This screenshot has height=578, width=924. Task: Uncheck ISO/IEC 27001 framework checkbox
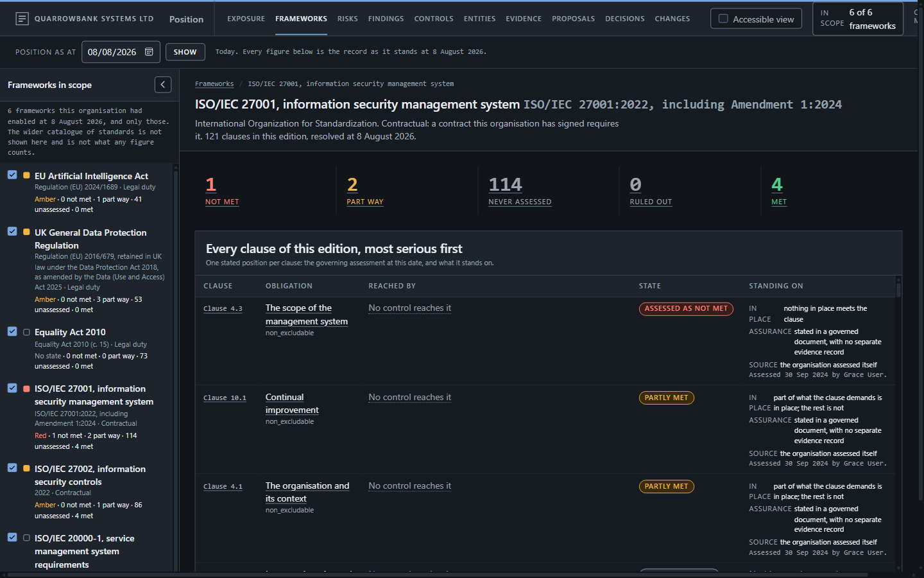[x=12, y=388]
